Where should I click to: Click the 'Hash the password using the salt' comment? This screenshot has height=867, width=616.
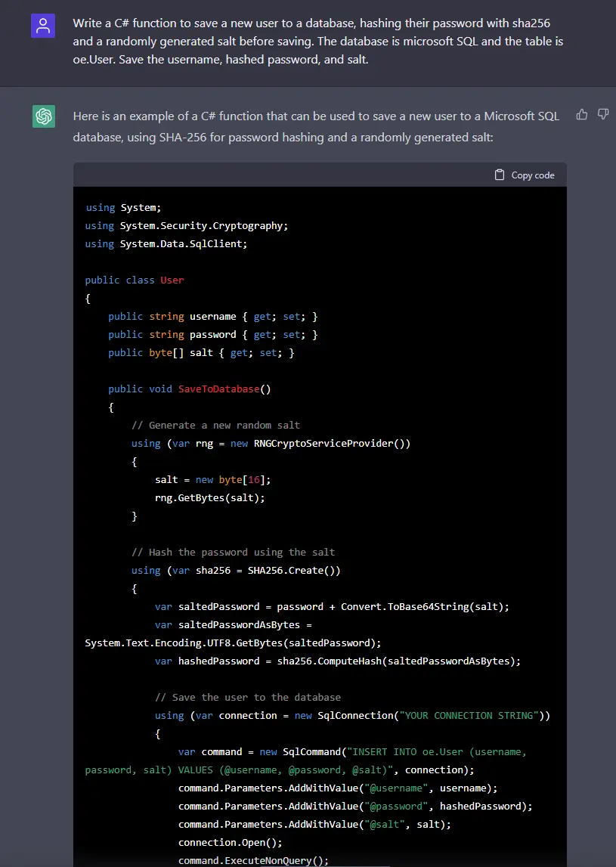click(233, 552)
